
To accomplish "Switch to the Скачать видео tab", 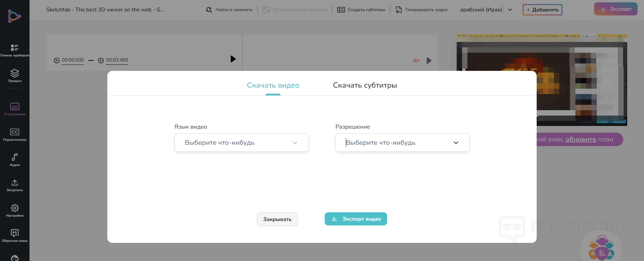I will [273, 85].
